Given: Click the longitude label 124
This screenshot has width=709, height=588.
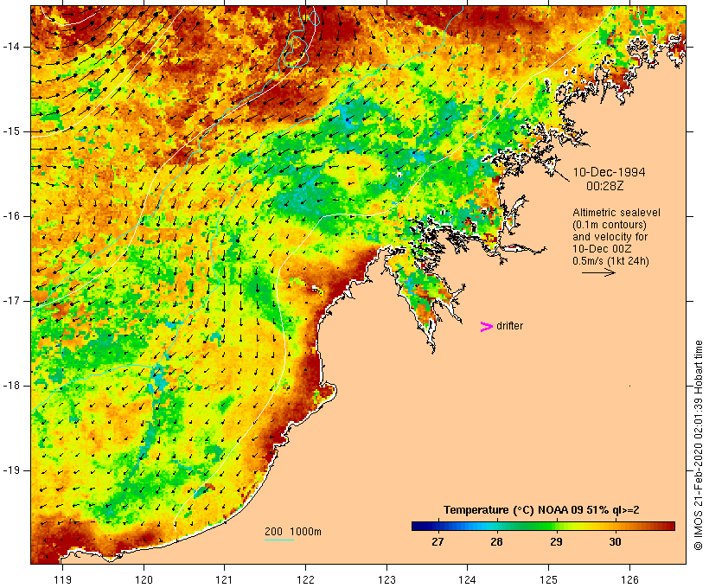Looking at the screenshot, I should coord(468,579).
